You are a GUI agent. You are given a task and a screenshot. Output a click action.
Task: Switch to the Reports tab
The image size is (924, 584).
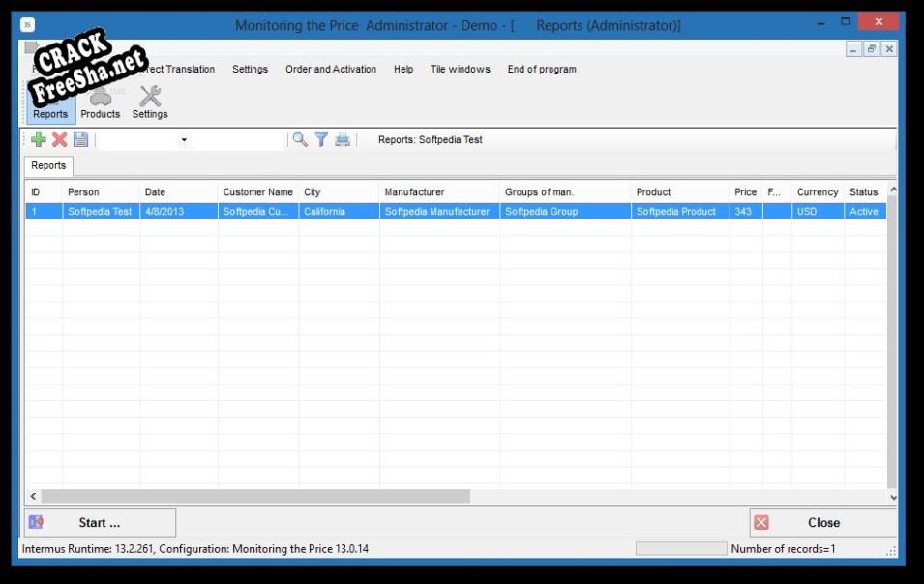point(48,165)
